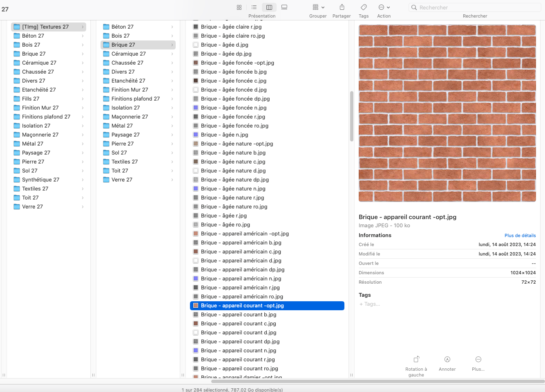Expand chevron beside Paysage 27 first column

[x=83, y=153]
